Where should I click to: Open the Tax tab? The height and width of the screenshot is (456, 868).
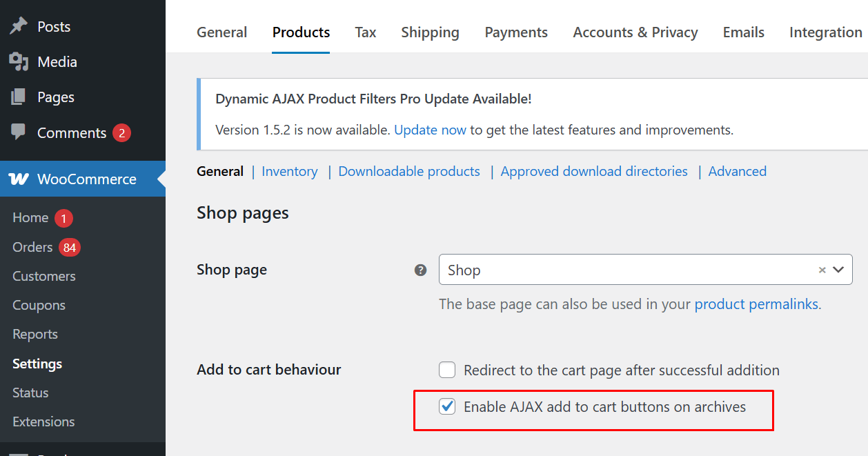coord(366,32)
